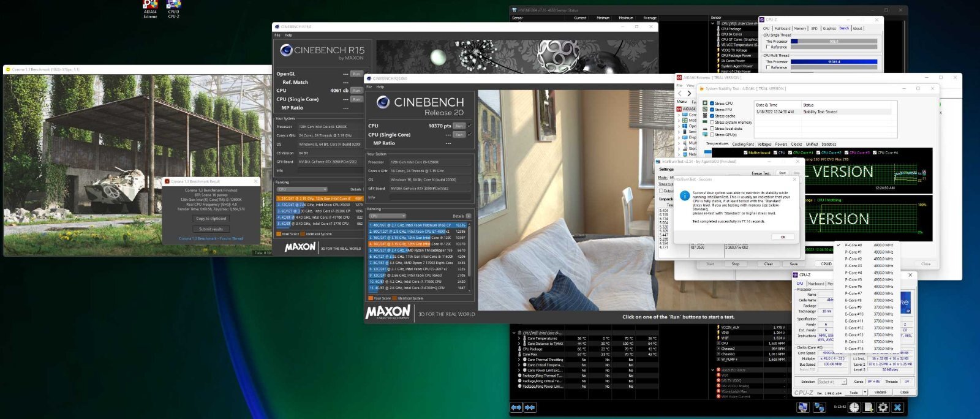Click AIDA64 back navigation arrow
980x419 pixels.
680,93
